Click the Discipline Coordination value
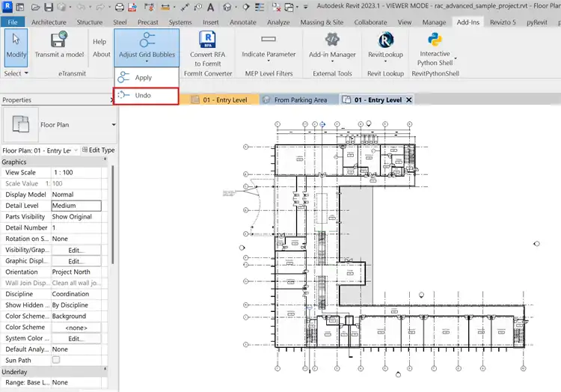 [76, 294]
